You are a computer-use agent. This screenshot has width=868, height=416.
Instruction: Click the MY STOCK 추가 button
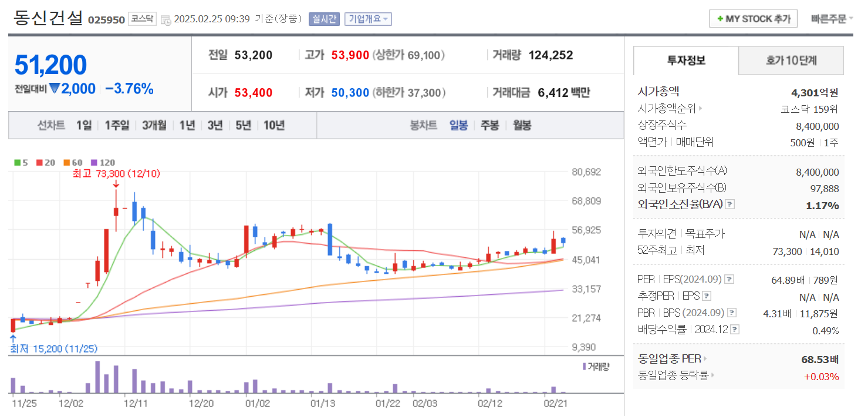point(753,18)
